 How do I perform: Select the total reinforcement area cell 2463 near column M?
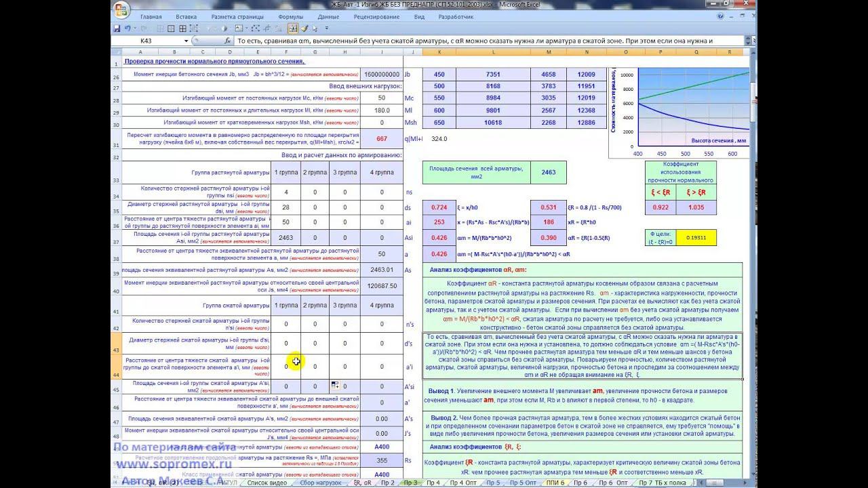[549, 172]
